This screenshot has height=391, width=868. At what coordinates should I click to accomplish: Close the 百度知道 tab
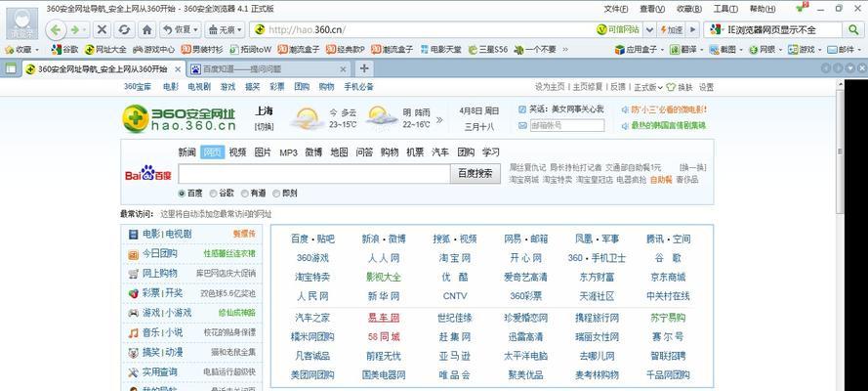coord(344,69)
